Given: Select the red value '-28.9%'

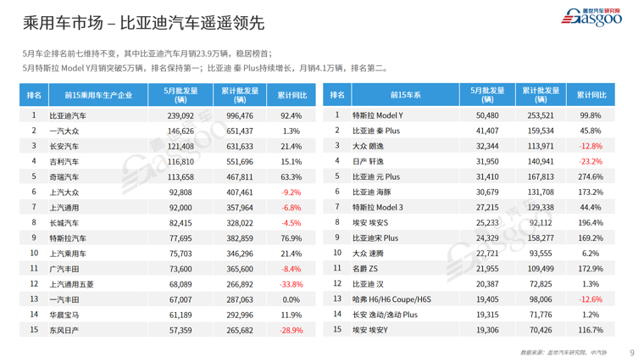Looking at the screenshot, I should tap(291, 331).
